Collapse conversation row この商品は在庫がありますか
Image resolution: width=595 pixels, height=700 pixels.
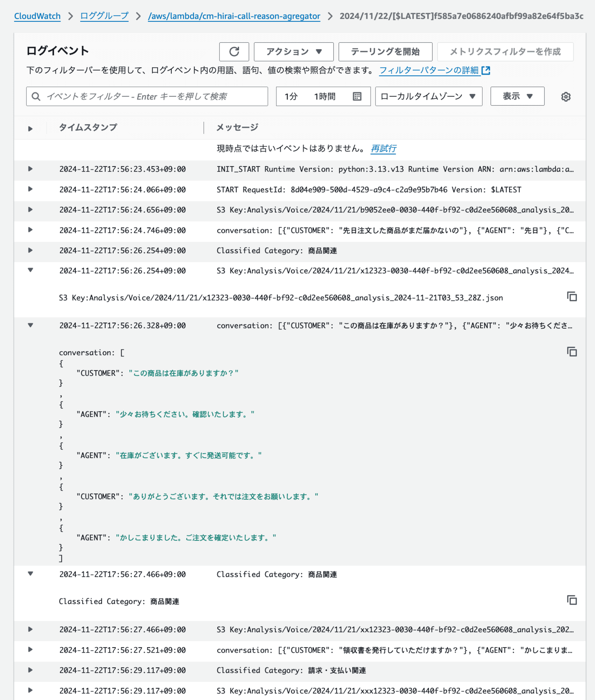[30, 325]
